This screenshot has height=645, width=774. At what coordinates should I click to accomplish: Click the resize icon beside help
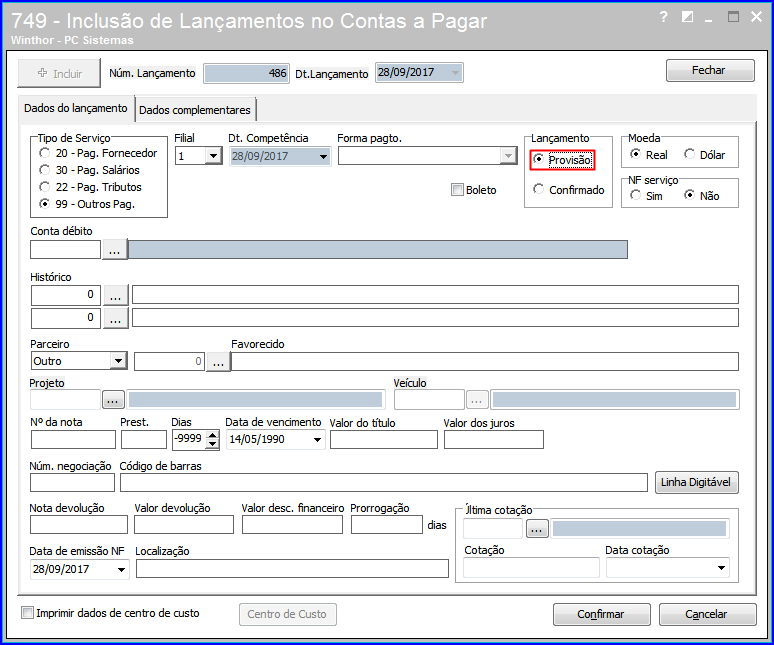coord(687,17)
